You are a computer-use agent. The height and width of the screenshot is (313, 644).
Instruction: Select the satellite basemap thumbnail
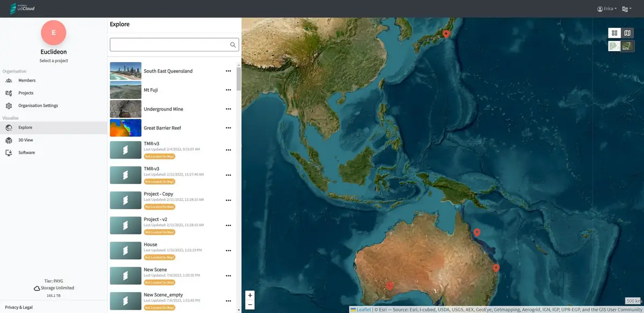pos(628,46)
